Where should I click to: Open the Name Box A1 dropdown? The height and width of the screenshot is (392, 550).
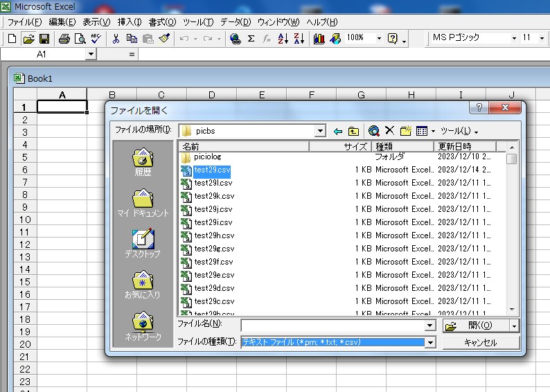coord(91,54)
